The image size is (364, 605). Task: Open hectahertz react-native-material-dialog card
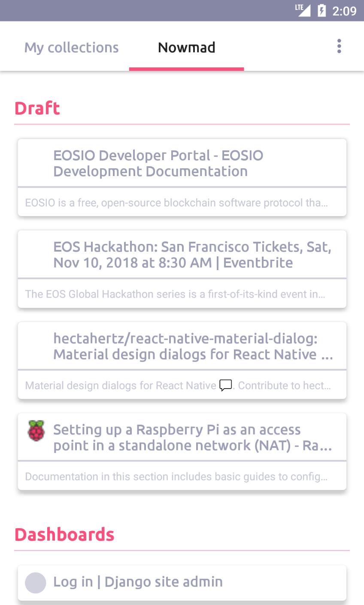click(193, 346)
